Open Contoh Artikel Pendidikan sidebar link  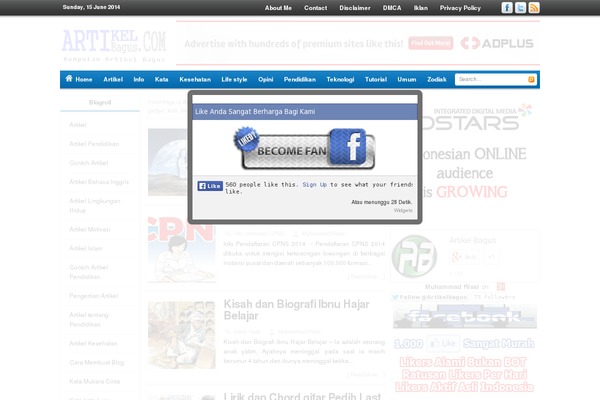[89, 272]
